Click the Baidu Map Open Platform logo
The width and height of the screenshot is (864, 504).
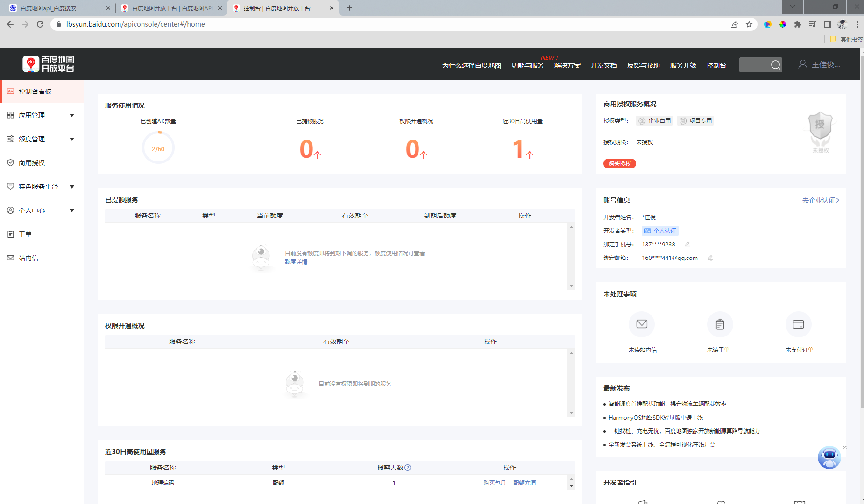[48, 64]
